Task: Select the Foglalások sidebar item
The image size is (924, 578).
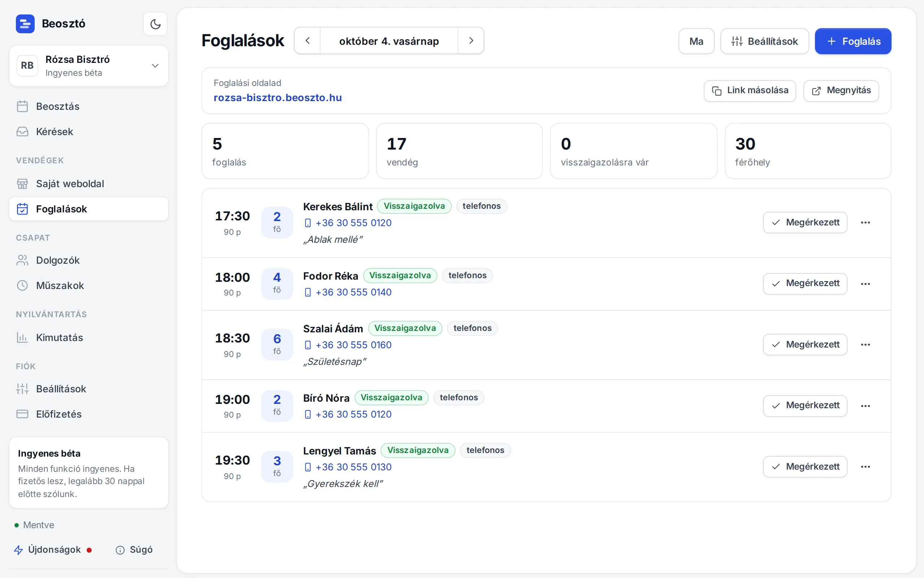Action: [88, 209]
